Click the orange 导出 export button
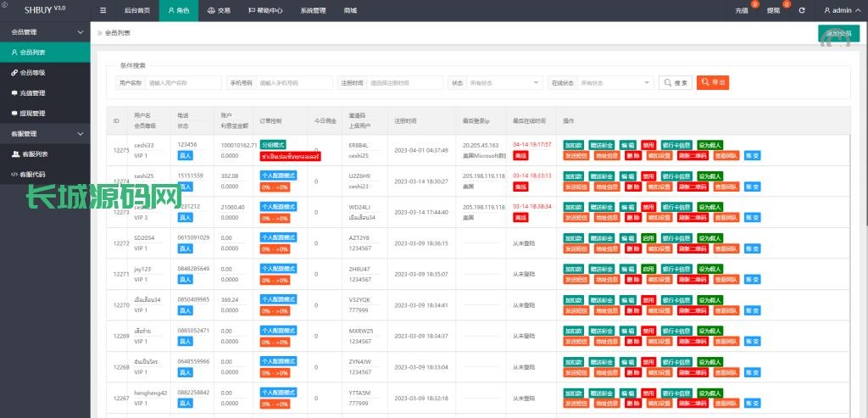The width and height of the screenshot is (868, 418). pyautogui.click(x=713, y=83)
